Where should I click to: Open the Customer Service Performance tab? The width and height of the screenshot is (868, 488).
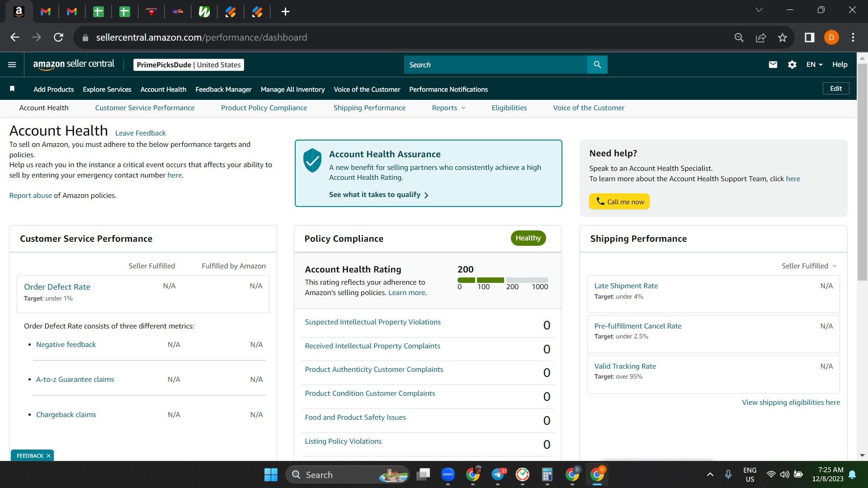pos(145,108)
